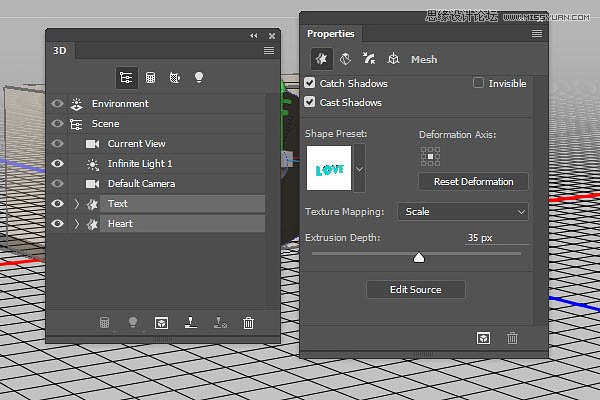Toggle visibility of Current View

[x=57, y=143]
